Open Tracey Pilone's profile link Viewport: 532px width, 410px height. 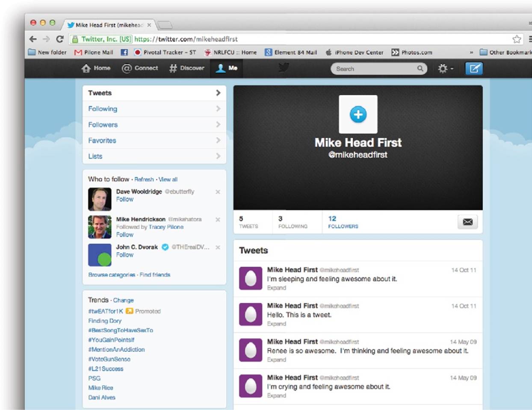(x=166, y=227)
